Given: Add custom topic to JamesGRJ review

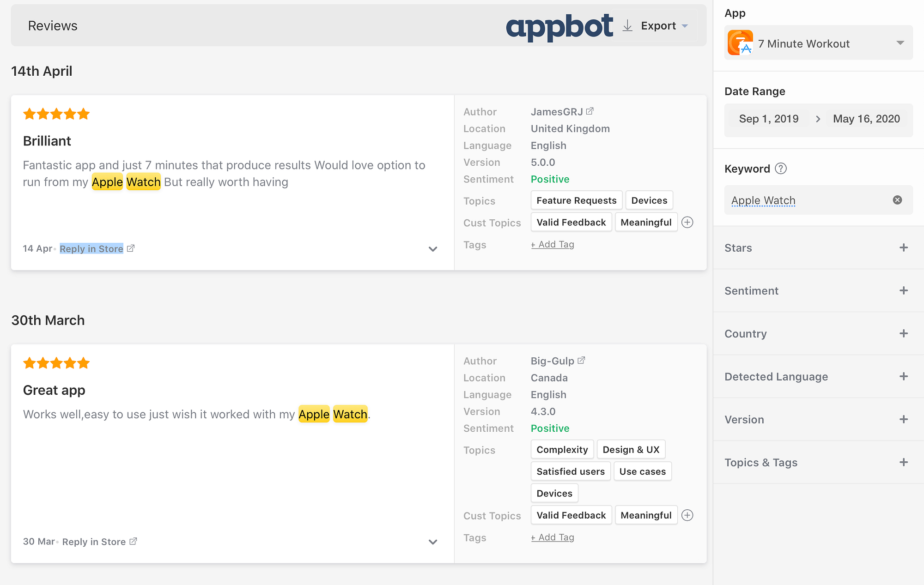Looking at the screenshot, I should 687,223.
